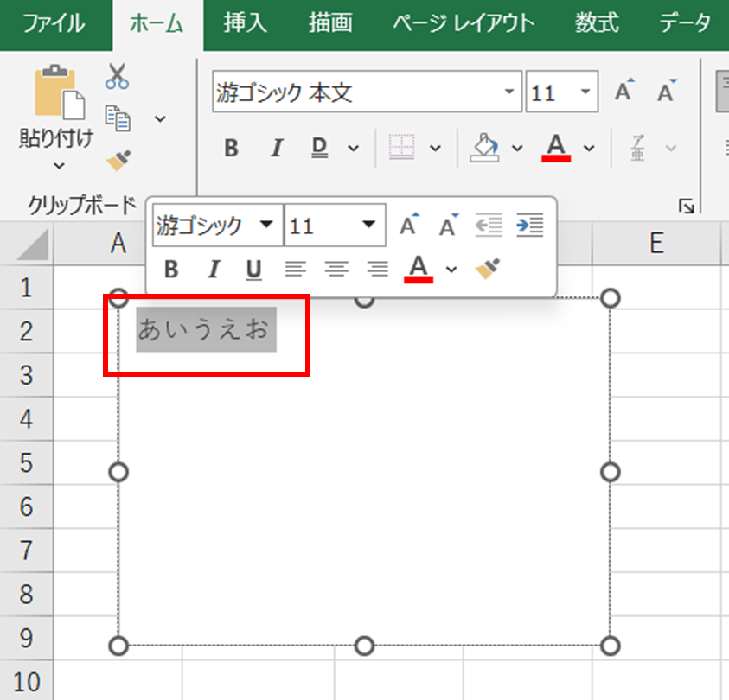Toggle Italic in the mini toolbar
Viewport: 729px width, 700px height.
pyautogui.click(x=213, y=270)
